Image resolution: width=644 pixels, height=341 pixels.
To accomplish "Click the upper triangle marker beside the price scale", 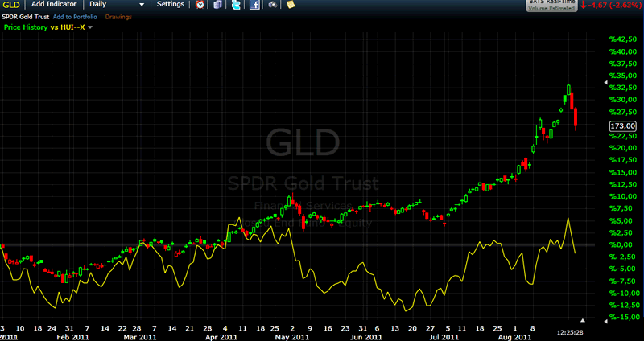I will pyautogui.click(x=606, y=83).
